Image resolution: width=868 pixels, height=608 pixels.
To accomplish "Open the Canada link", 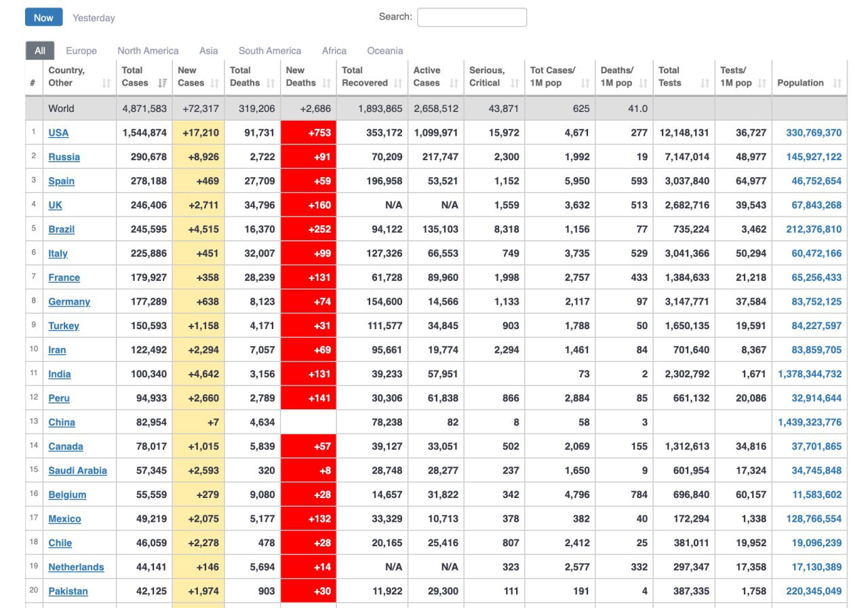I will coord(66,446).
